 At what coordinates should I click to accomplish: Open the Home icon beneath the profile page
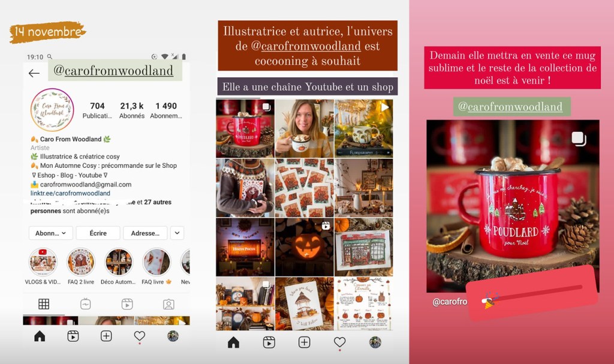40,336
